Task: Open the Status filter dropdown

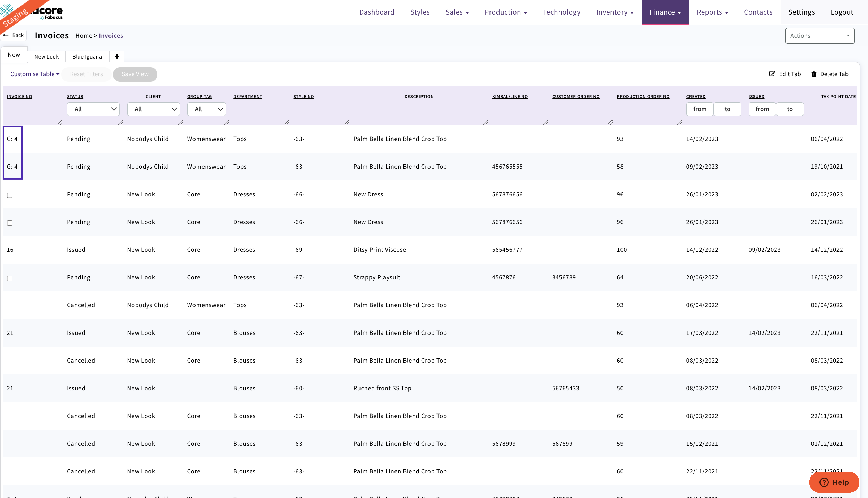Action: point(93,109)
